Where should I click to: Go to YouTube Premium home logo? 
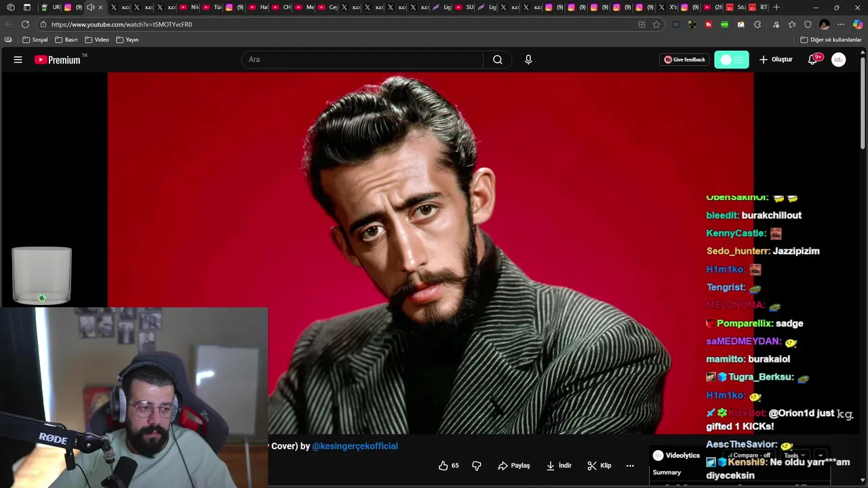click(58, 60)
